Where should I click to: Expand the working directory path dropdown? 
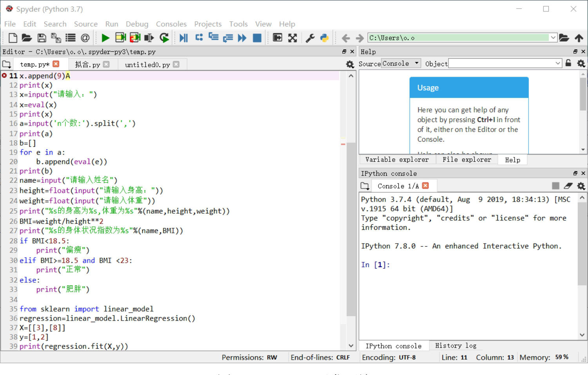[553, 38]
